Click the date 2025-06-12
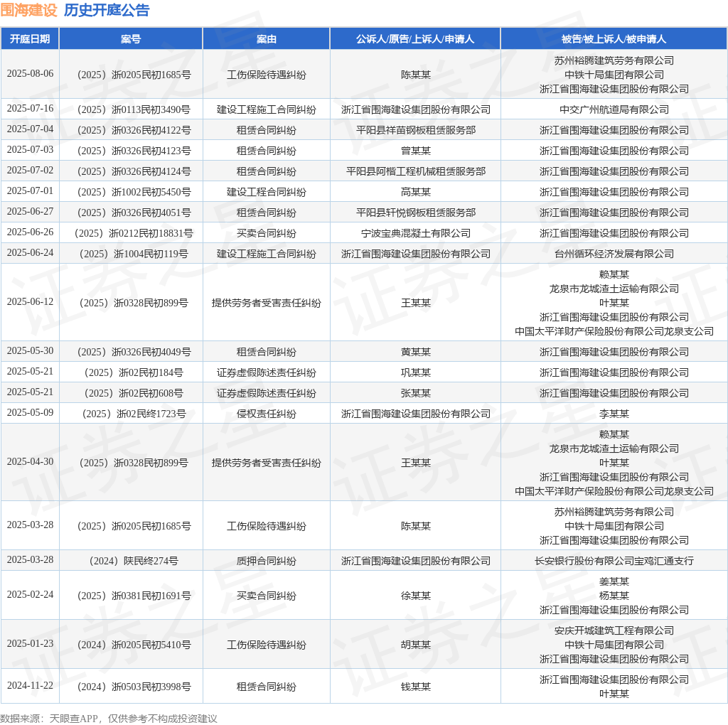Viewport: 728px width, 725px height. [30, 301]
